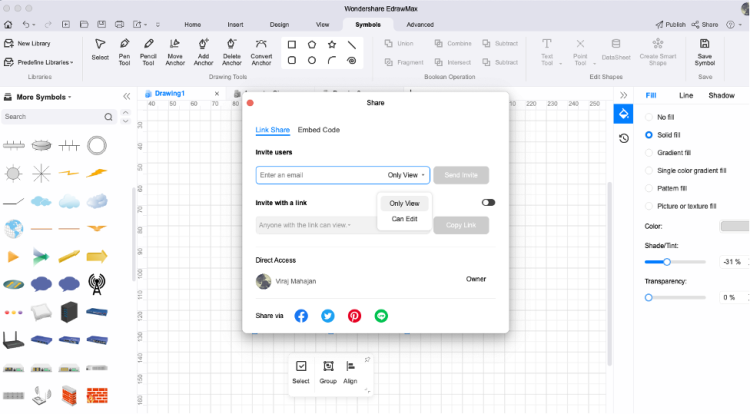750x414 pixels.
Task: Share via Line messenger
Action: pyautogui.click(x=381, y=316)
